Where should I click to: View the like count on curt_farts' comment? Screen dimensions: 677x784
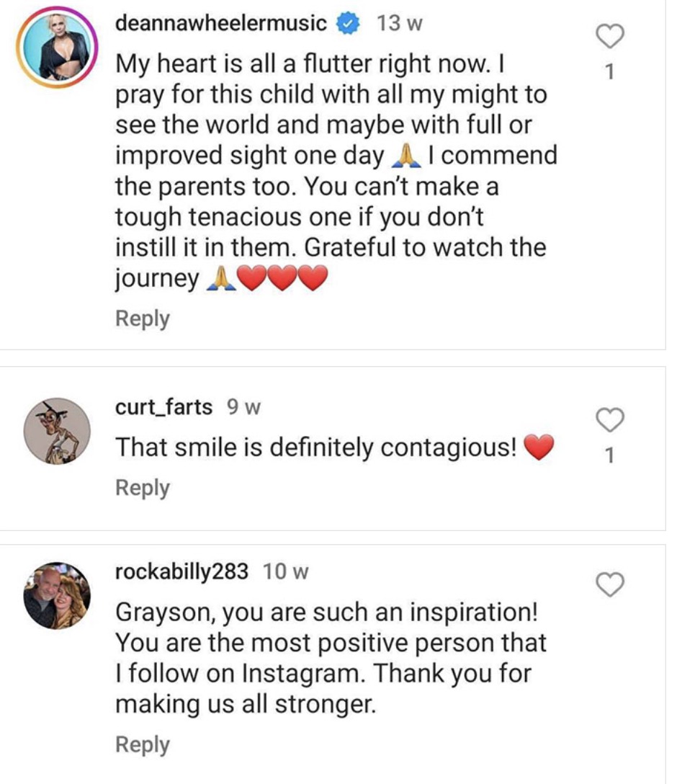(611, 455)
